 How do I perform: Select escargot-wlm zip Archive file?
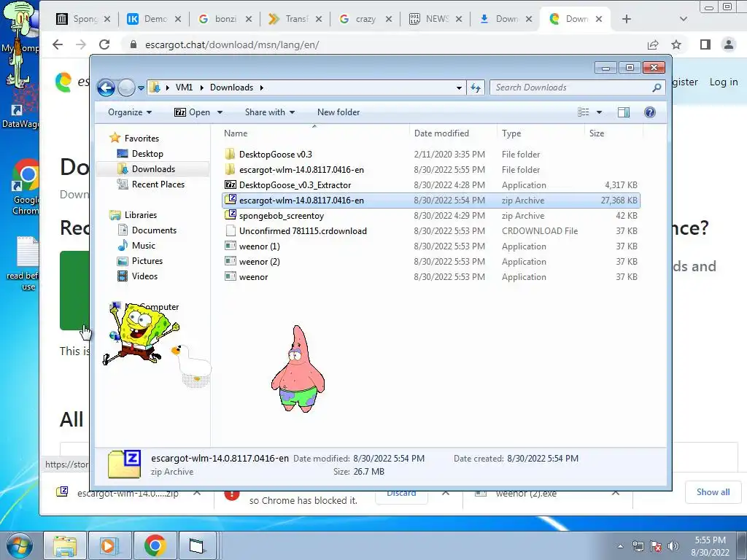point(431,201)
